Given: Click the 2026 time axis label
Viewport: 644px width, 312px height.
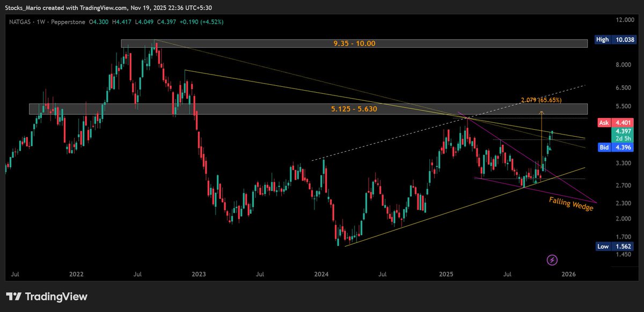Looking at the screenshot, I should (x=569, y=274).
